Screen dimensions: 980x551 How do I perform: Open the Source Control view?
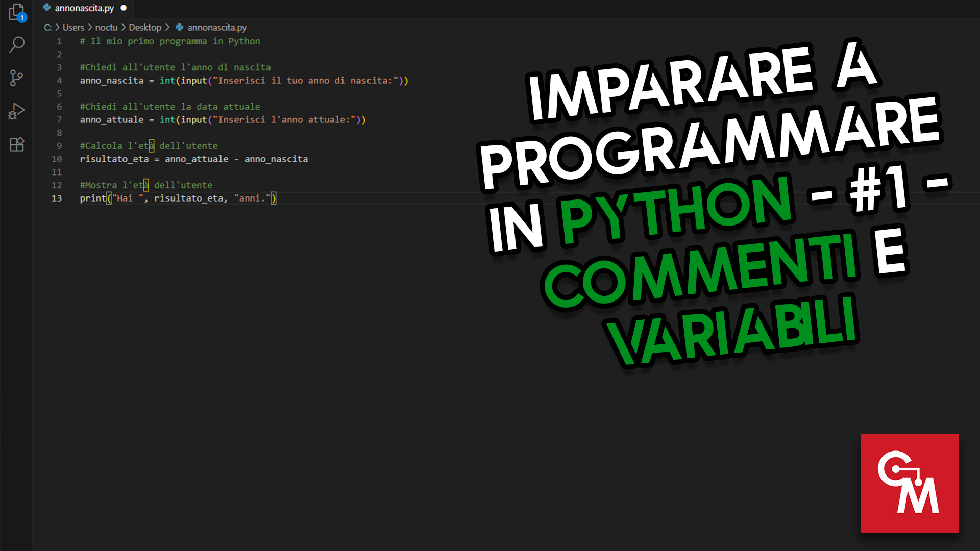click(16, 78)
